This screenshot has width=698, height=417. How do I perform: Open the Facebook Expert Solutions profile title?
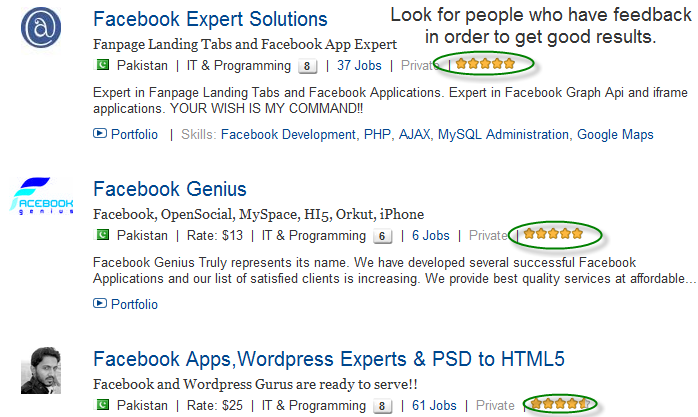pos(210,19)
